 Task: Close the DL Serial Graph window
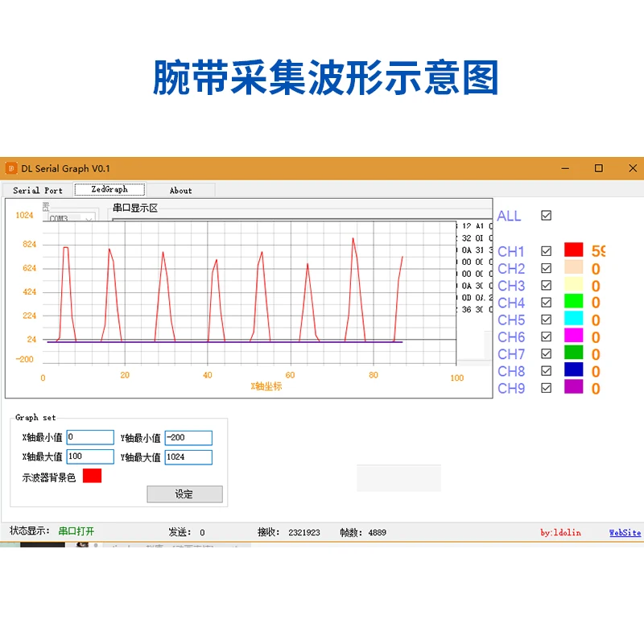tap(633, 168)
